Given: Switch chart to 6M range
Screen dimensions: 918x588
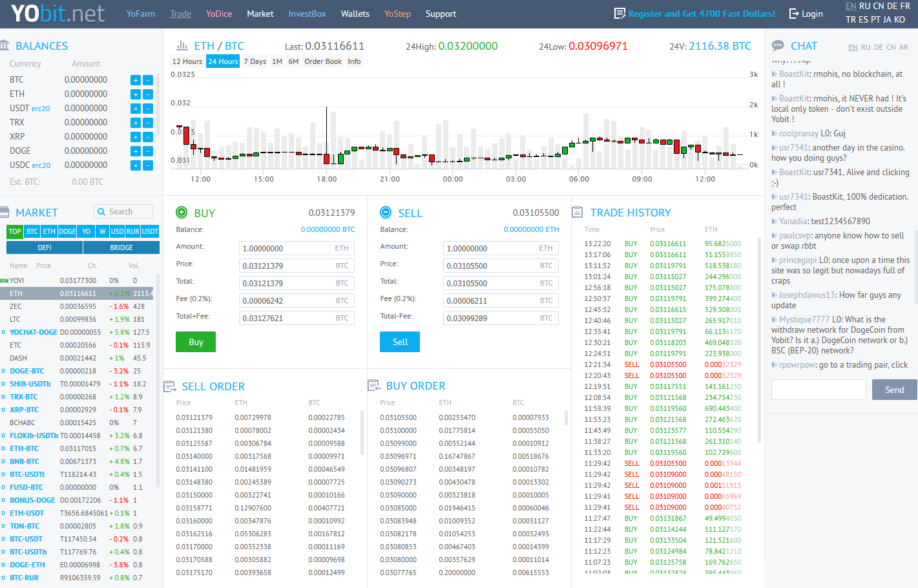Looking at the screenshot, I should (x=293, y=61).
